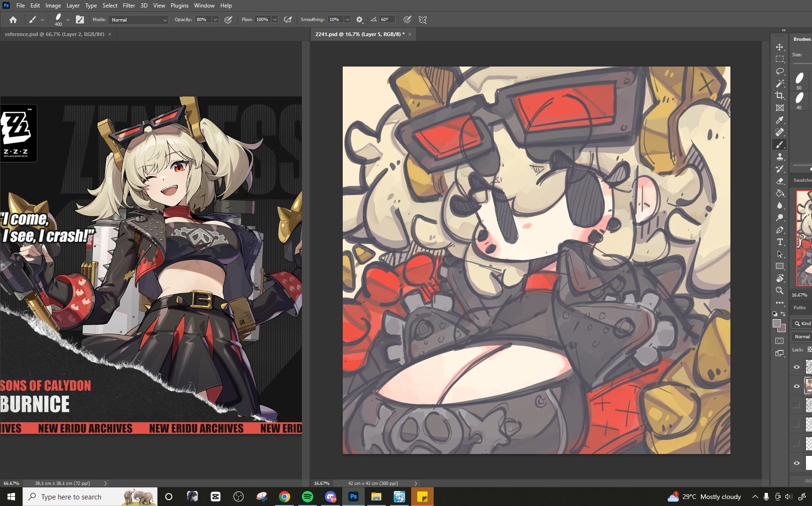Select the Rectangular Marquee tool
The height and width of the screenshot is (506, 812).
780,59
